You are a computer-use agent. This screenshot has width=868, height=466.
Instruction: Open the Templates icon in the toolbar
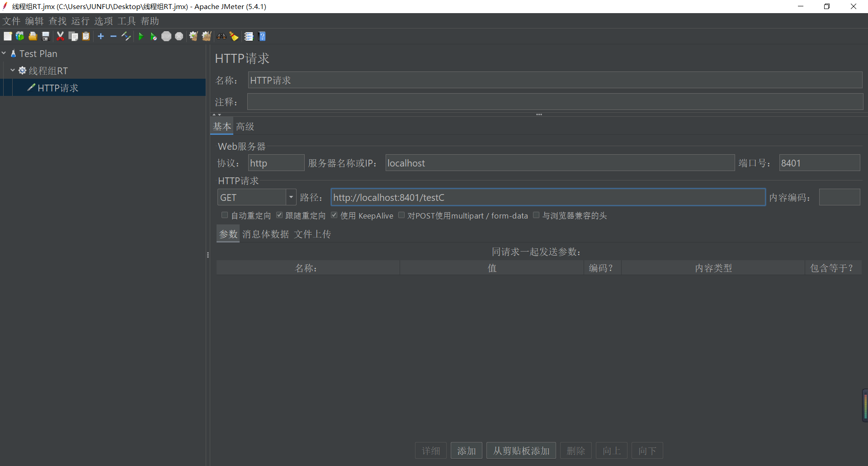(19, 36)
